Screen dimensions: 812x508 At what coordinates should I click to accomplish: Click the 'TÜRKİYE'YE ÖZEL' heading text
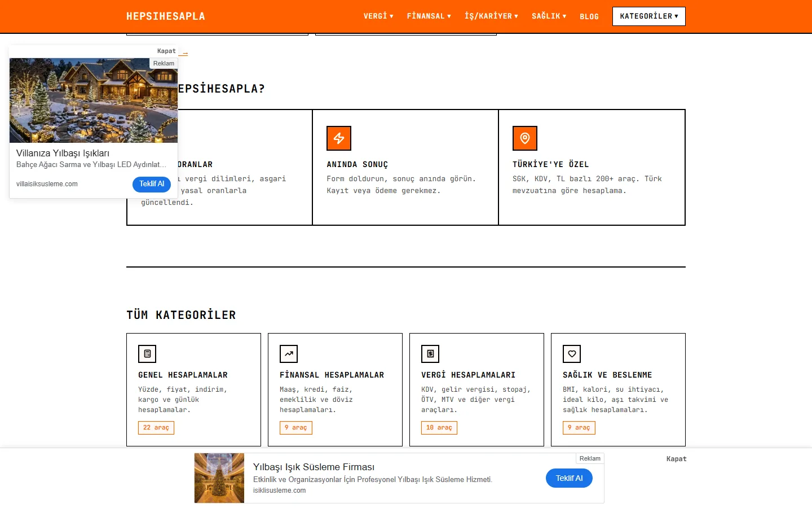coord(551,164)
